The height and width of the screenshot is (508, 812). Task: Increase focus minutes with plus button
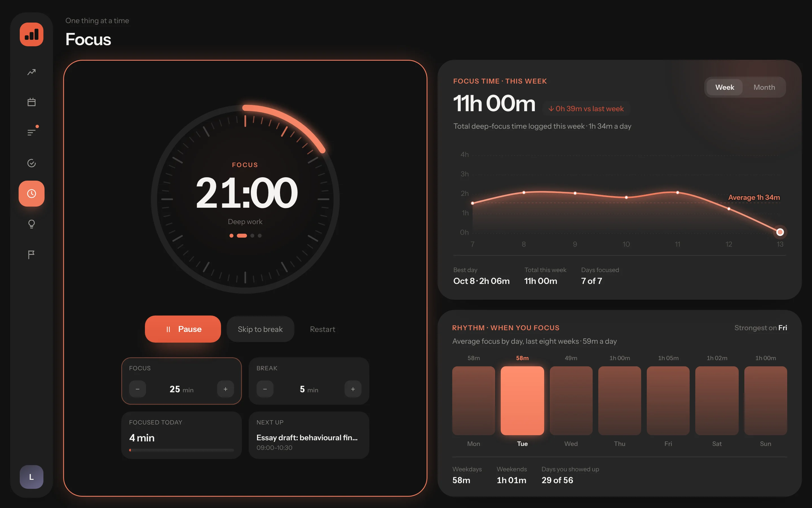(x=226, y=389)
